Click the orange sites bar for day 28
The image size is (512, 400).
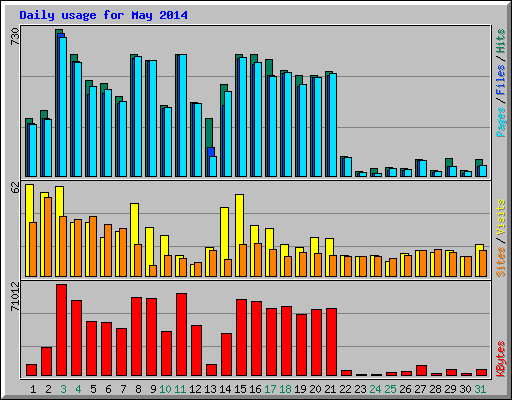(438, 263)
